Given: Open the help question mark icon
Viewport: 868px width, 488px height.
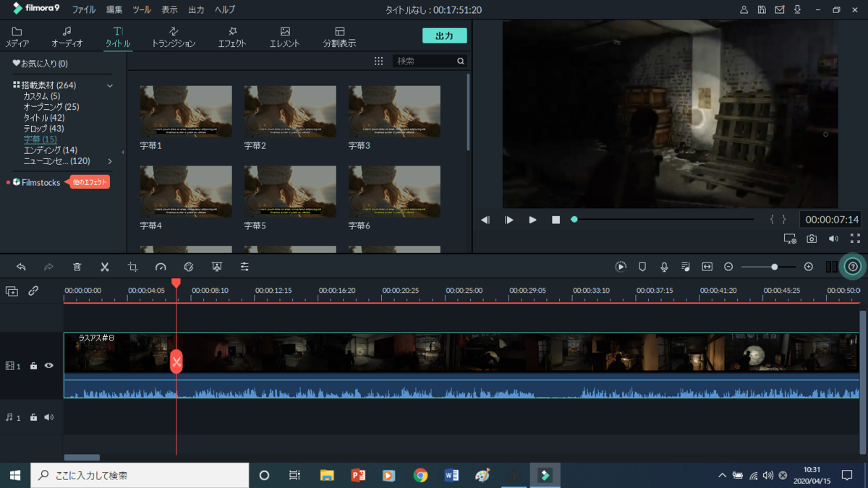Looking at the screenshot, I should [x=853, y=267].
